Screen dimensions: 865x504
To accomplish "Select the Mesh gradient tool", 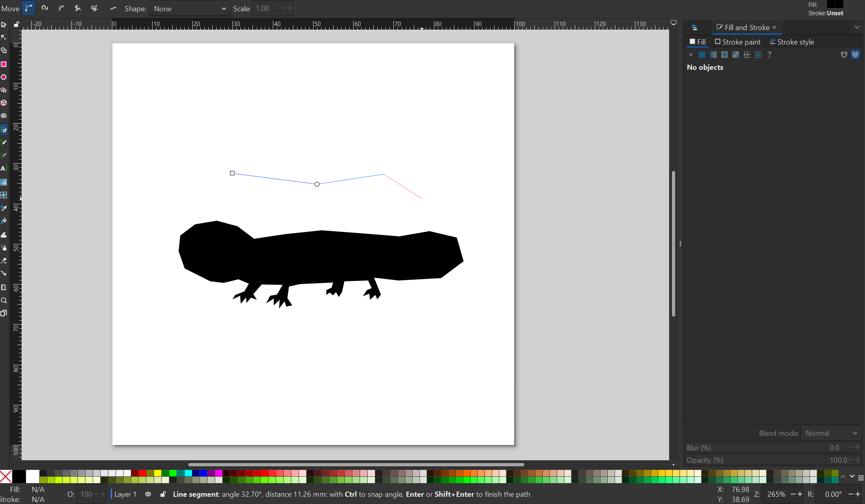I will pyautogui.click(x=4, y=195).
